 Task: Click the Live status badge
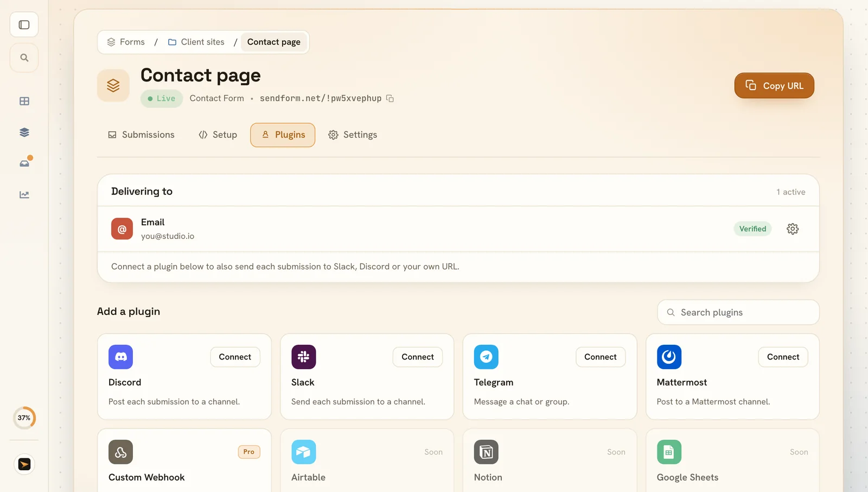click(x=162, y=98)
